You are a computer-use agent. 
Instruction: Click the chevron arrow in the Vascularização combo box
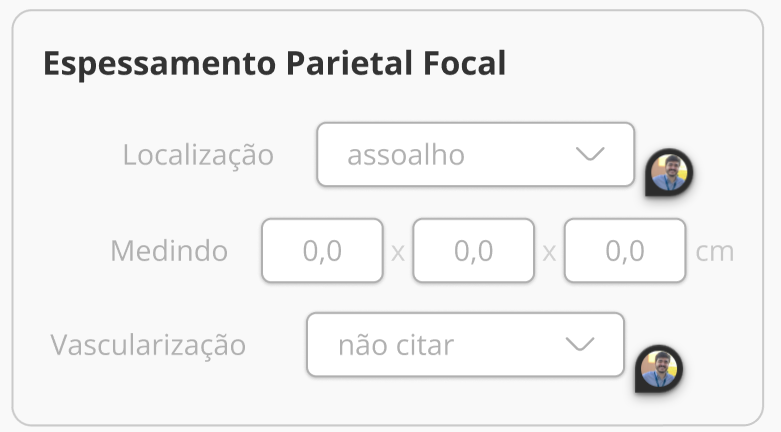pyautogui.click(x=580, y=345)
